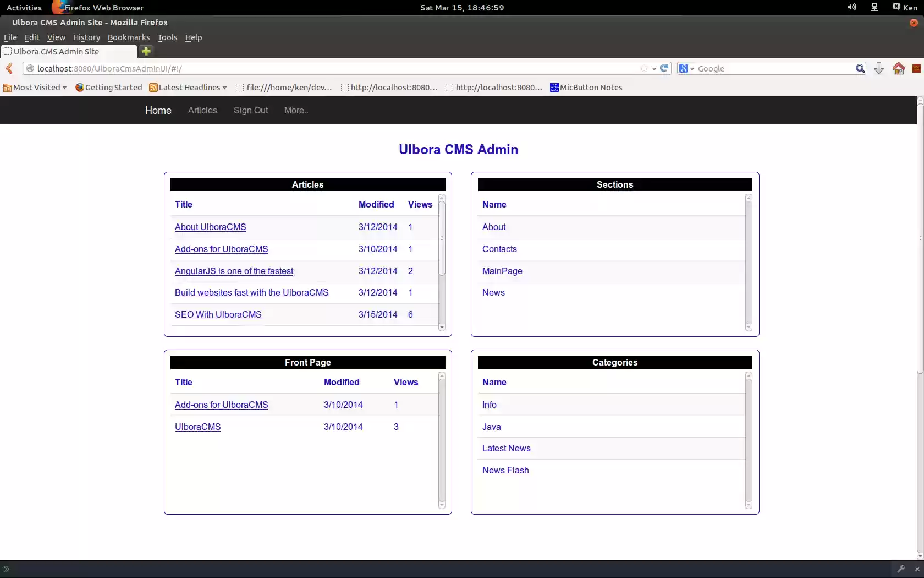Open Downloads with the down-arrow icon
Image resolution: width=924 pixels, height=578 pixels.
879,68
